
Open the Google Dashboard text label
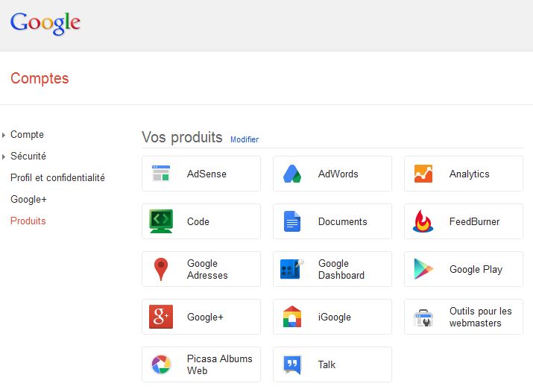[341, 269]
